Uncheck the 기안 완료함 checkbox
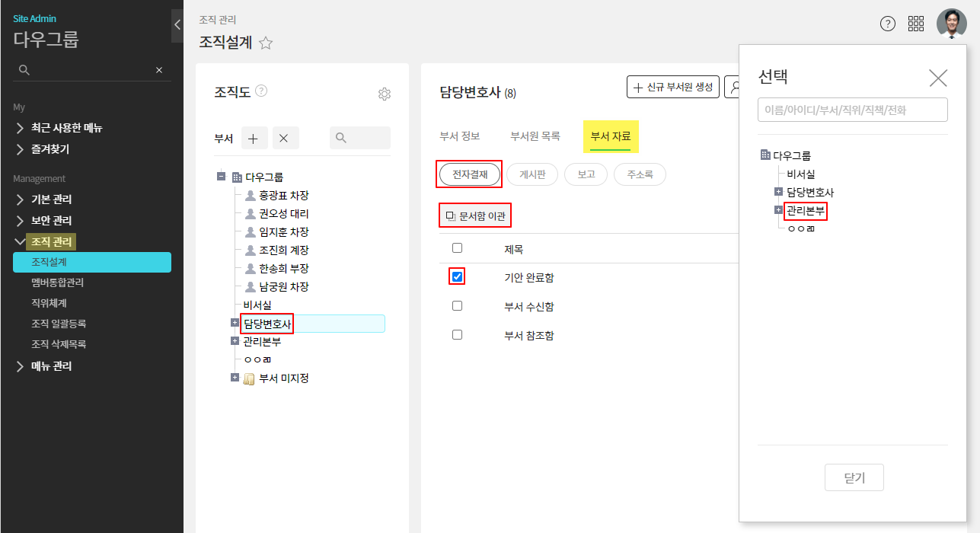This screenshot has width=980, height=533. coord(457,277)
